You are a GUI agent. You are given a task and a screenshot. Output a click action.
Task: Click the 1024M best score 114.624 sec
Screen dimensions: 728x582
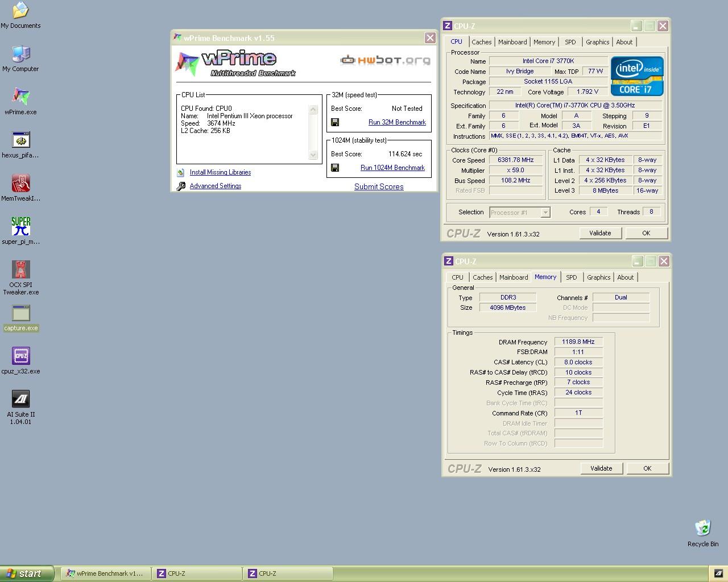click(405, 154)
